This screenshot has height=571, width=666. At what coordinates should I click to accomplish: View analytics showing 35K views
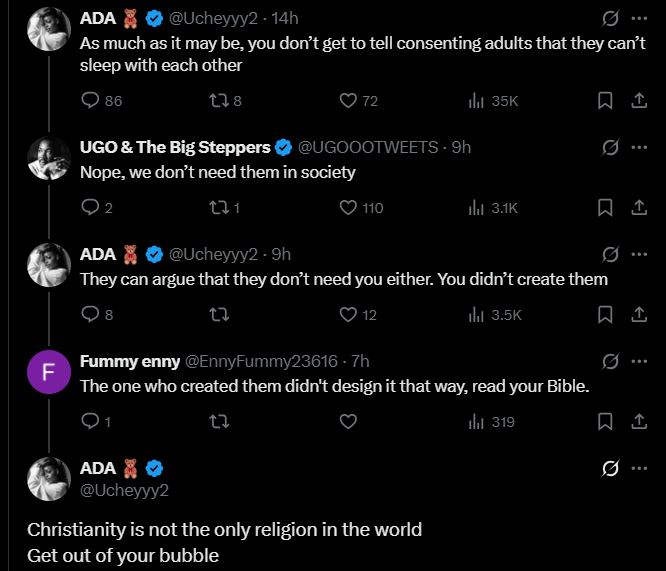click(x=493, y=100)
